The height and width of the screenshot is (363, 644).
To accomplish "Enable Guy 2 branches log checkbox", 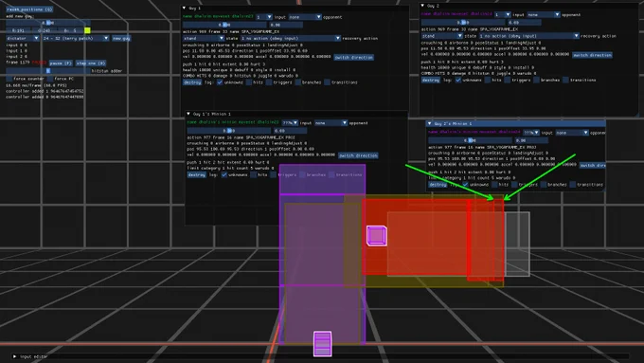I will (x=536, y=80).
